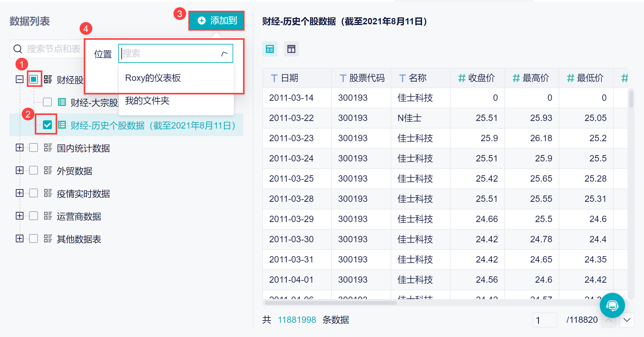
Task: Go to previous page with up arrow
Action: point(609,320)
